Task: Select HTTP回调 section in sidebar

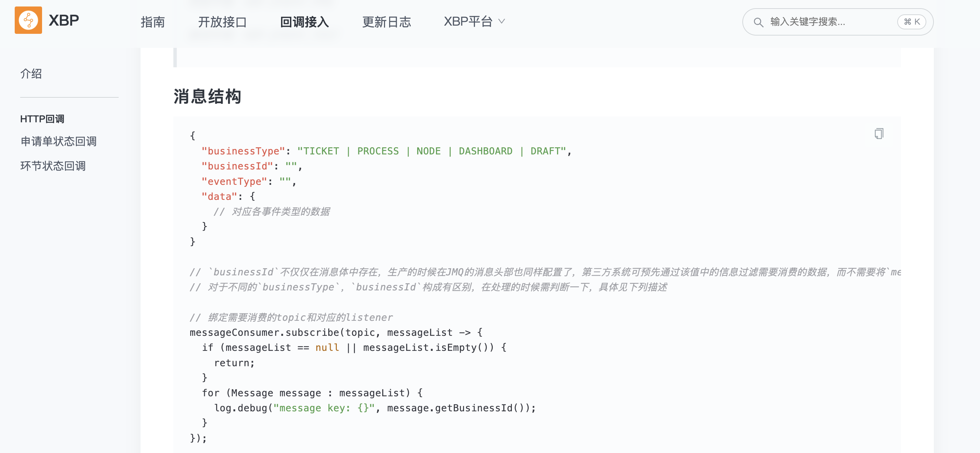Action: point(42,119)
